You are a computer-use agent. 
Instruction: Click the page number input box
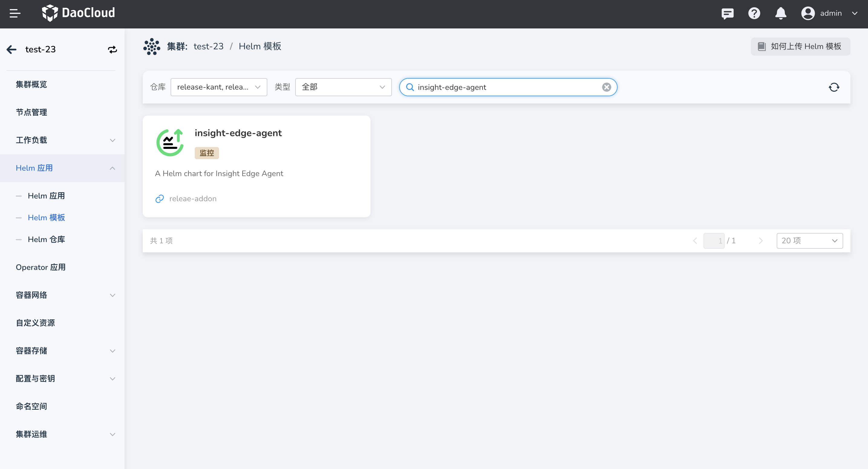(x=714, y=241)
